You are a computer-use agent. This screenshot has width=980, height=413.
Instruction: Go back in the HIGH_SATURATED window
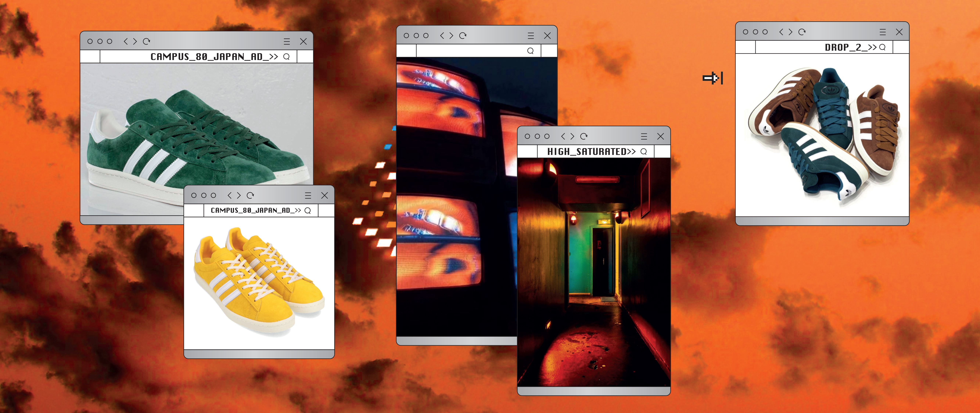tap(563, 136)
